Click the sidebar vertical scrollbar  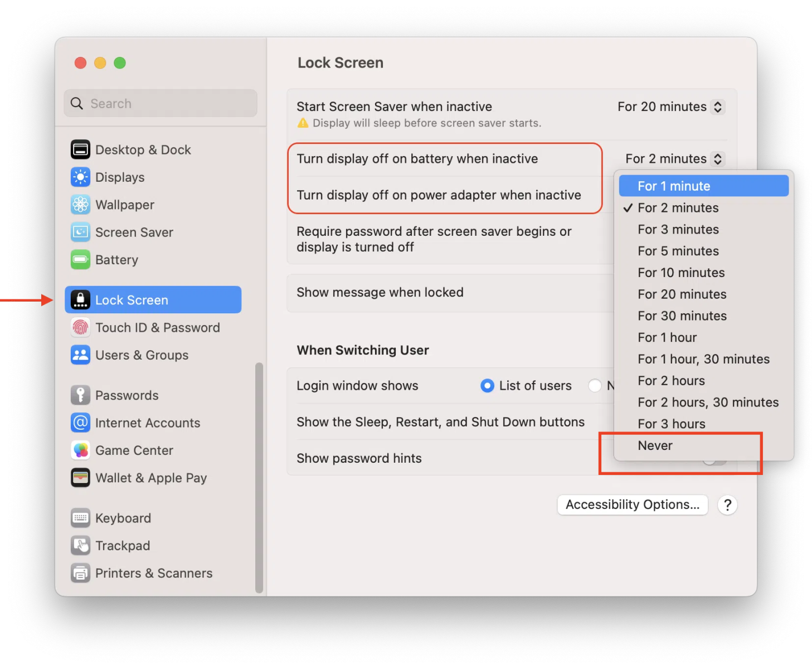point(259,478)
